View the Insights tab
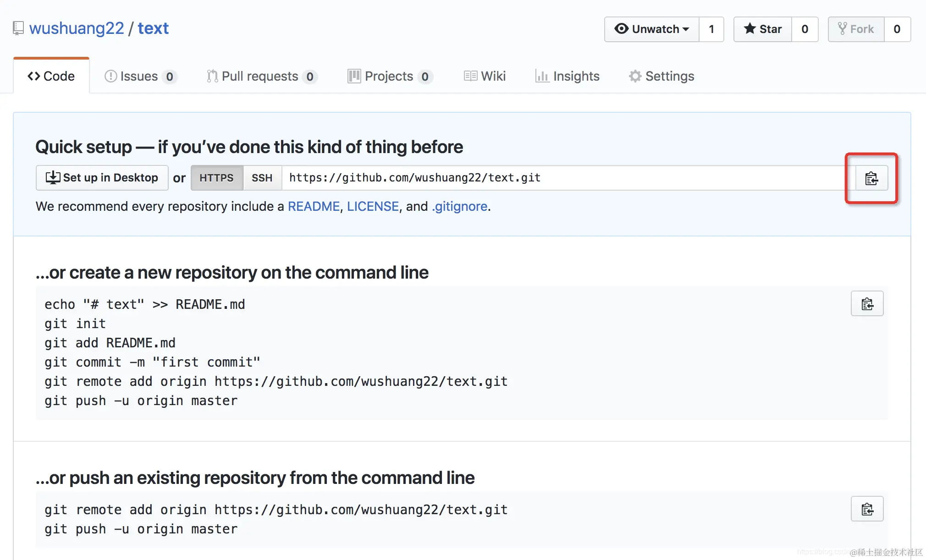 click(x=568, y=76)
